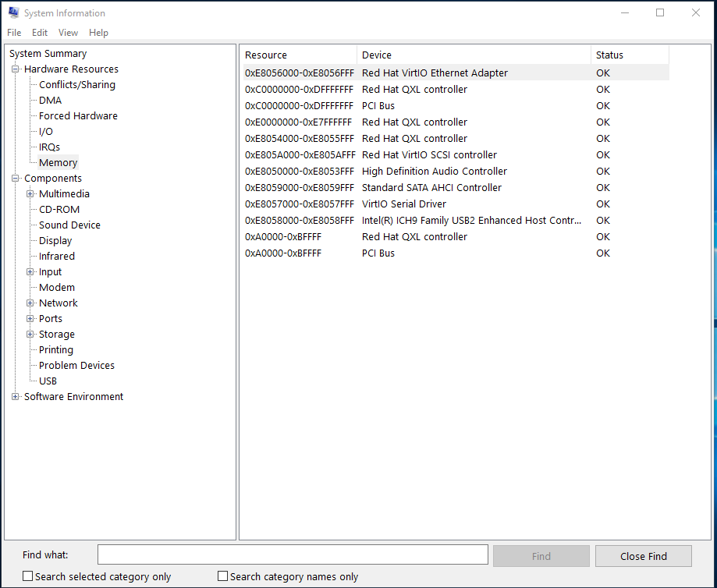
Task: Select DMA tree item
Action: (x=50, y=100)
